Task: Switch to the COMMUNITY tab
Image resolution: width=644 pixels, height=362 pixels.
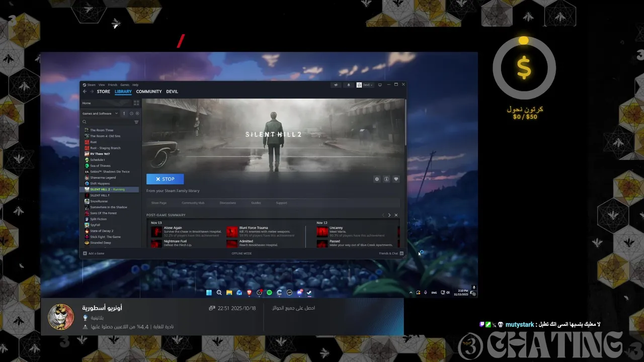Action: click(149, 92)
